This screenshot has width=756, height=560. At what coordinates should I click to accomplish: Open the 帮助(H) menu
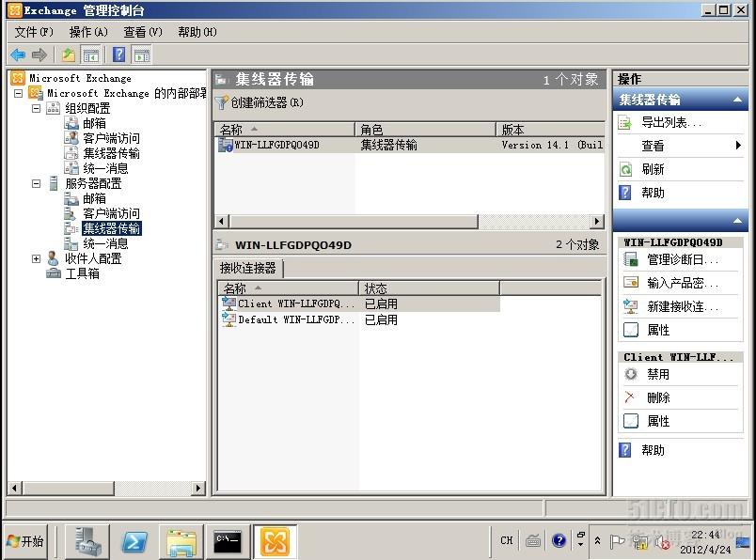coord(197,32)
